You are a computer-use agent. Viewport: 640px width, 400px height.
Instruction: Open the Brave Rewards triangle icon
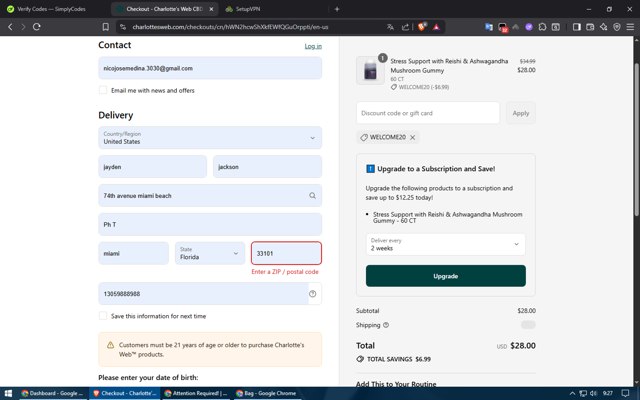pos(436,27)
